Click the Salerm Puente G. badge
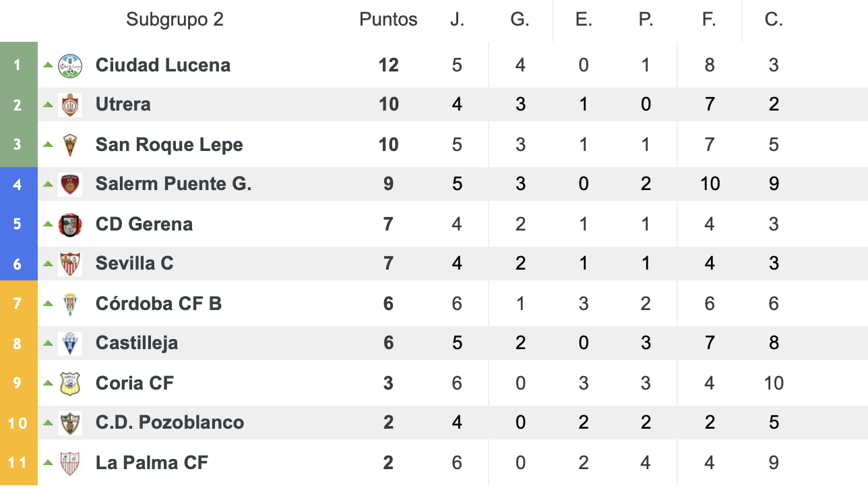 [70, 184]
